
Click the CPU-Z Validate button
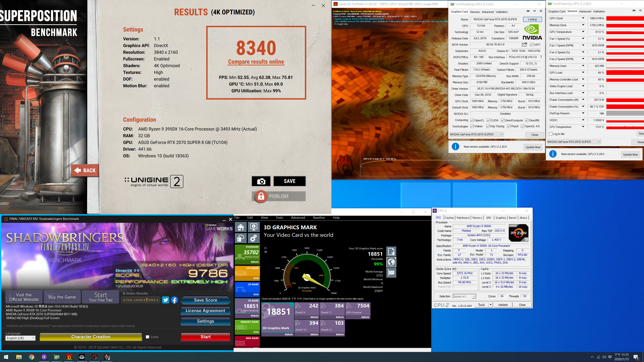coord(503,305)
